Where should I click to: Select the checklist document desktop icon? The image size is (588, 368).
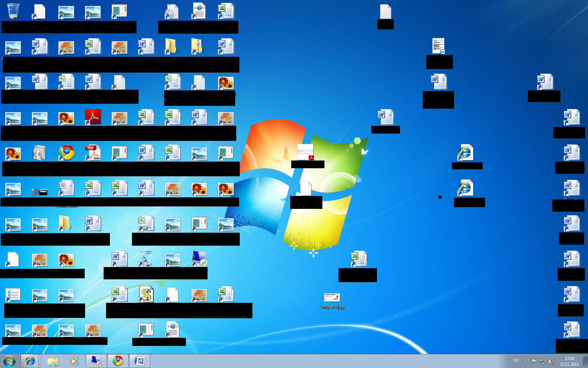13,295
